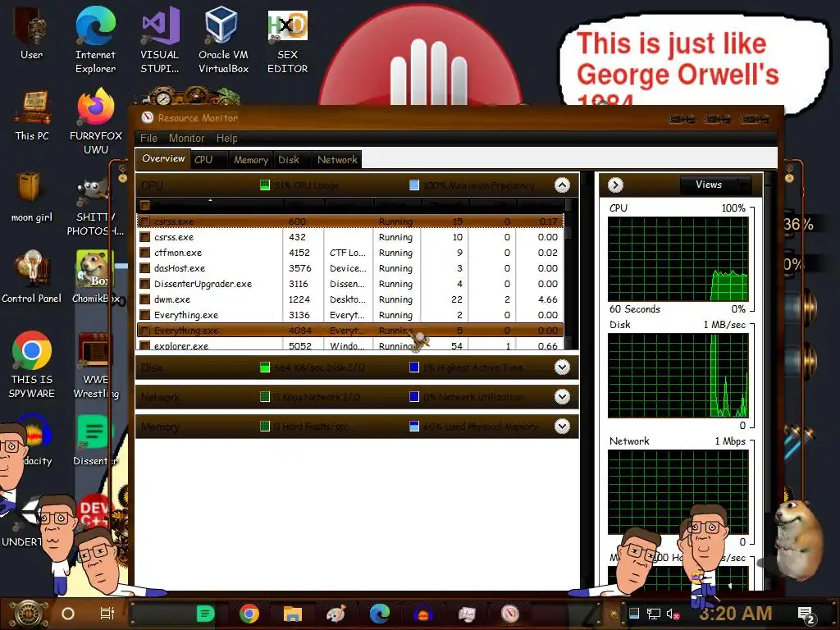Check the ctfmon.exe checkbox
The image size is (840, 630).
144,253
